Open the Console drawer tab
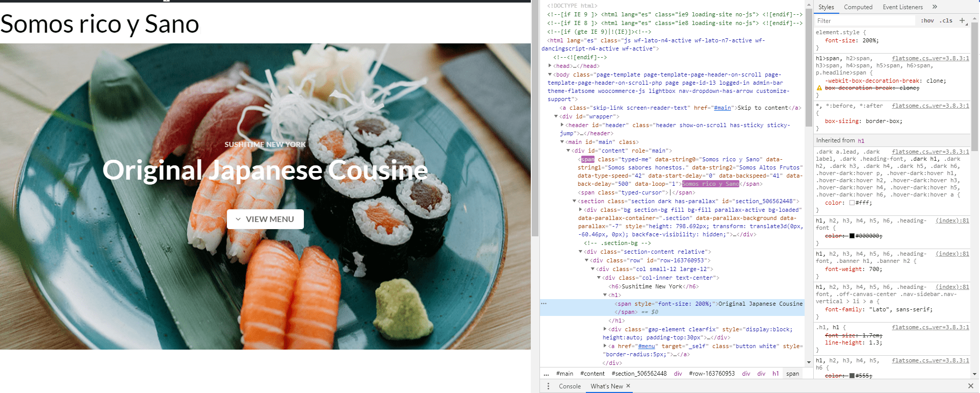The height and width of the screenshot is (393, 980). click(x=570, y=386)
